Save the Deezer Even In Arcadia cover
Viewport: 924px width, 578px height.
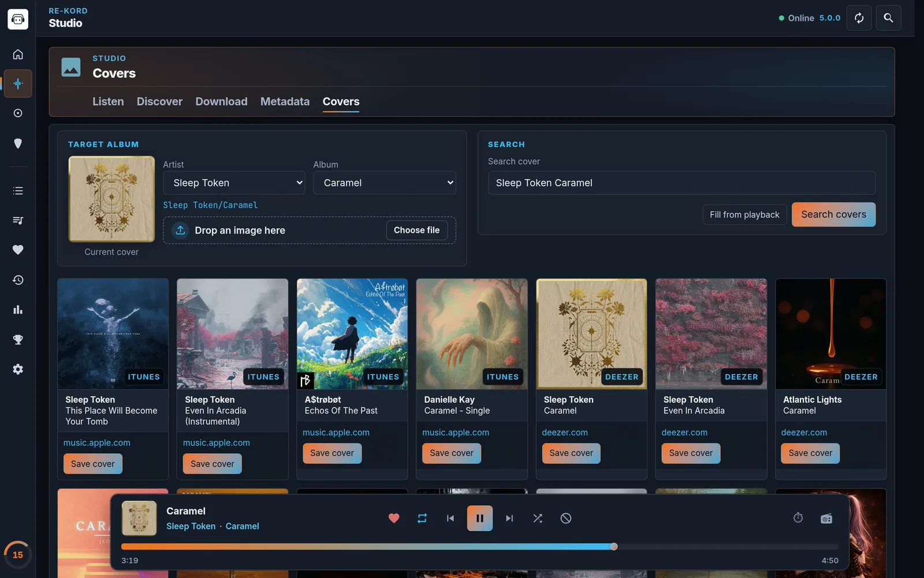click(691, 453)
